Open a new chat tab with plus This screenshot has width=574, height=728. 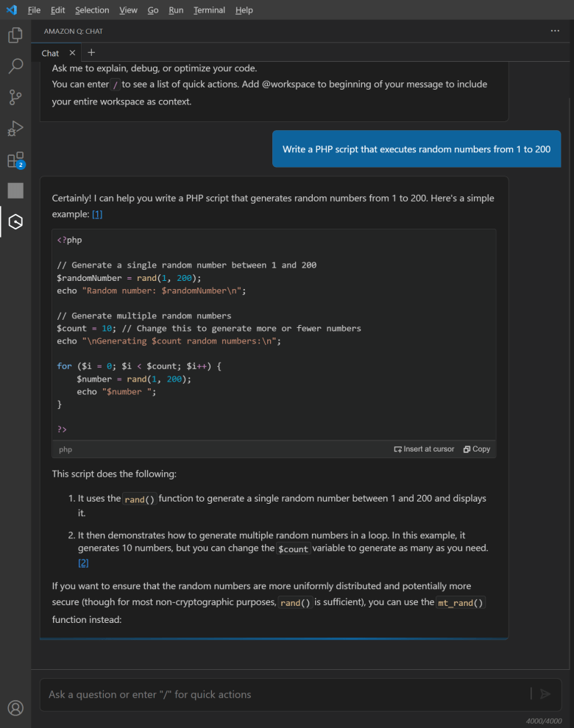coord(91,52)
